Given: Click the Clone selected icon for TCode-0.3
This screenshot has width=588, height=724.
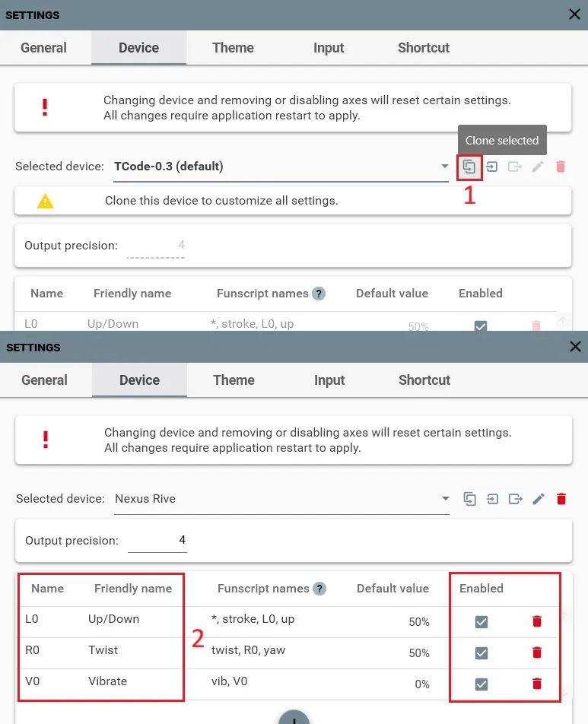Looking at the screenshot, I should 469,167.
